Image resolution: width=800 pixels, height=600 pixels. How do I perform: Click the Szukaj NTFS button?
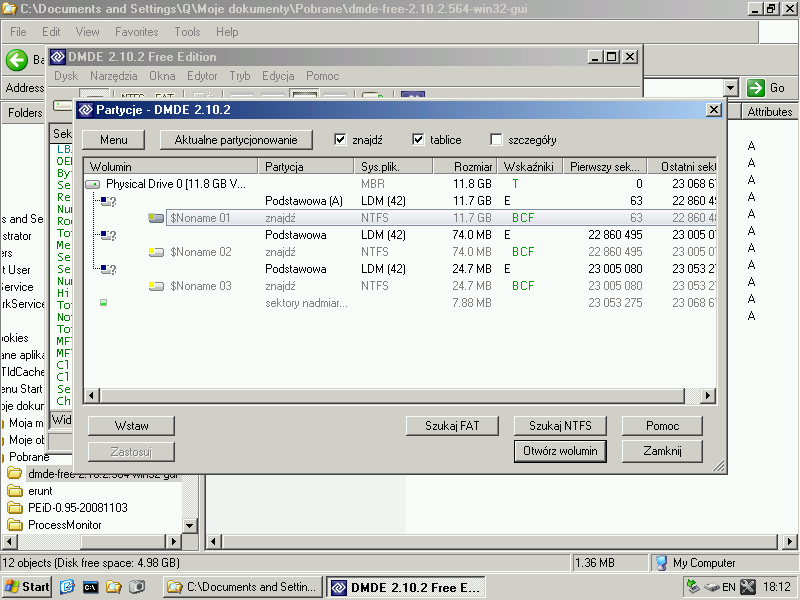pos(560,426)
